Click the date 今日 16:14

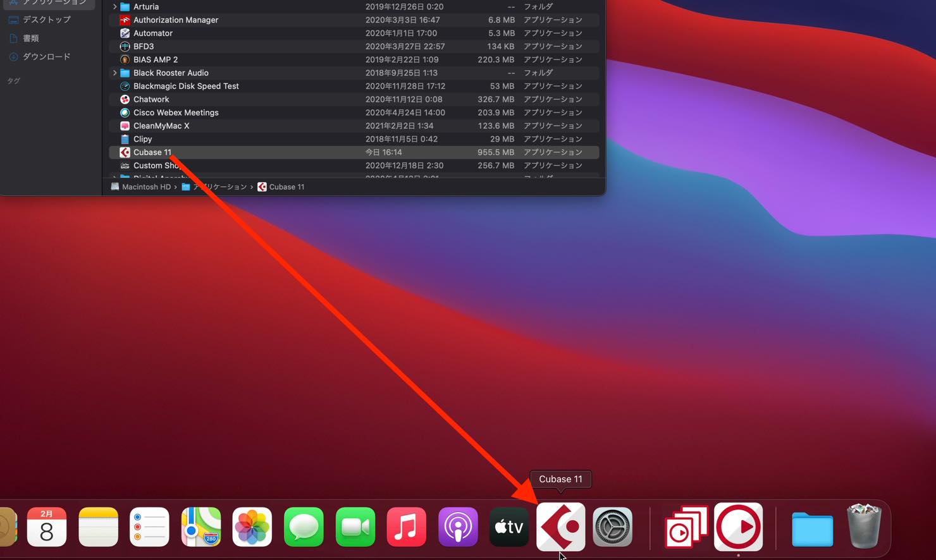(x=383, y=152)
